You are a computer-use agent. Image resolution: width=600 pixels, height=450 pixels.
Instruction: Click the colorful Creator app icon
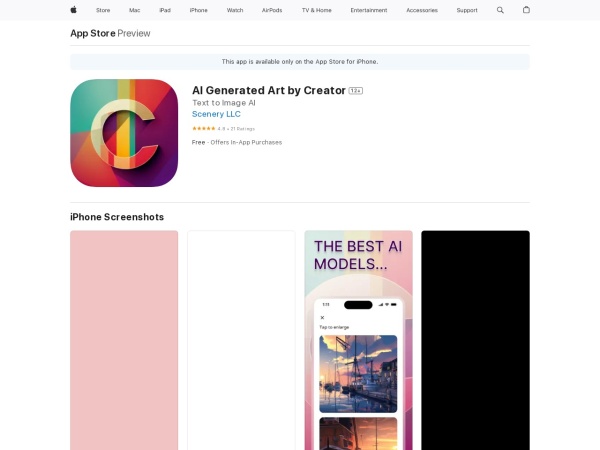click(x=124, y=133)
